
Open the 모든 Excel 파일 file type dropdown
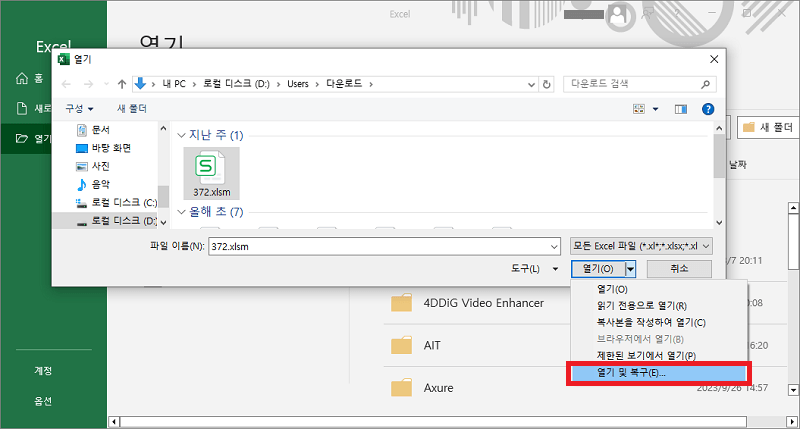641,246
